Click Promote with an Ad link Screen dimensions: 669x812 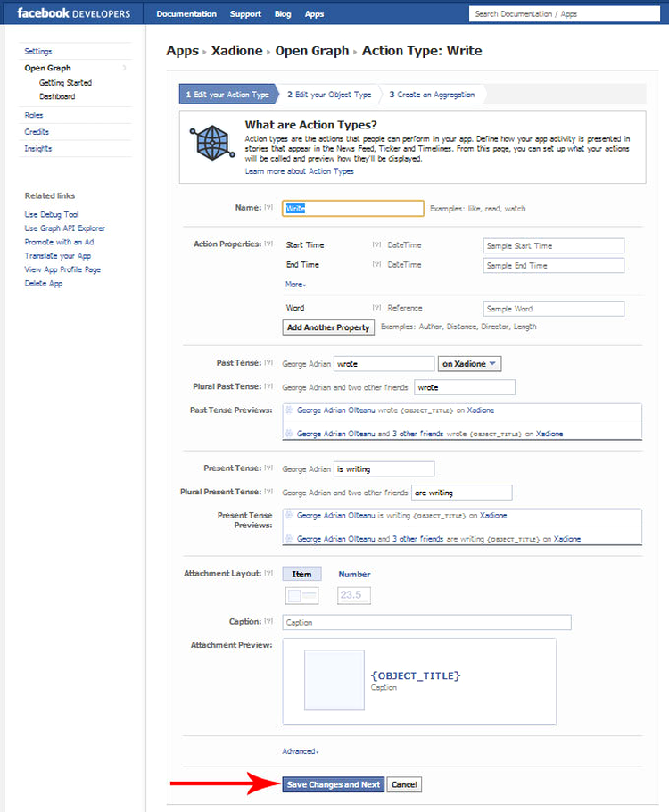(x=59, y=242)
